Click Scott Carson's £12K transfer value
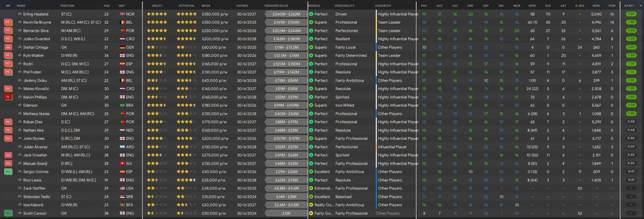 tap(286, 213)
